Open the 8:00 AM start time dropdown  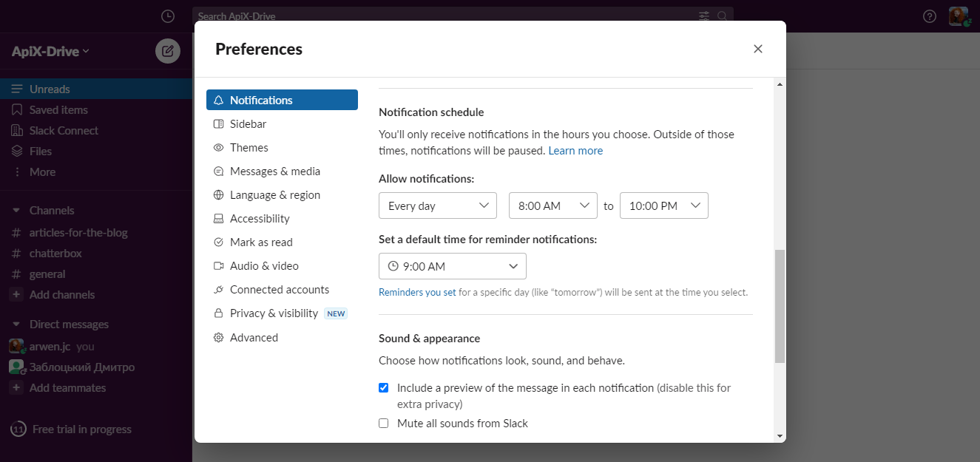tap(553, 205)
